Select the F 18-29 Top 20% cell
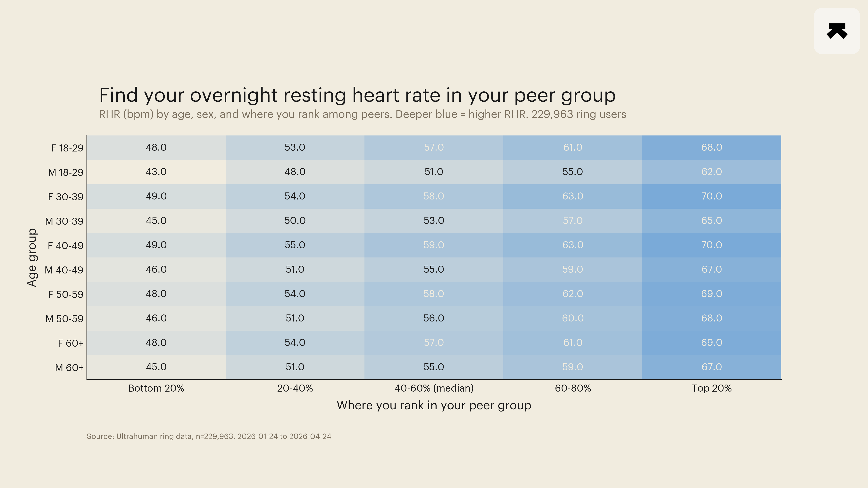This screenshot has width=868, height=488. (712, 148)
